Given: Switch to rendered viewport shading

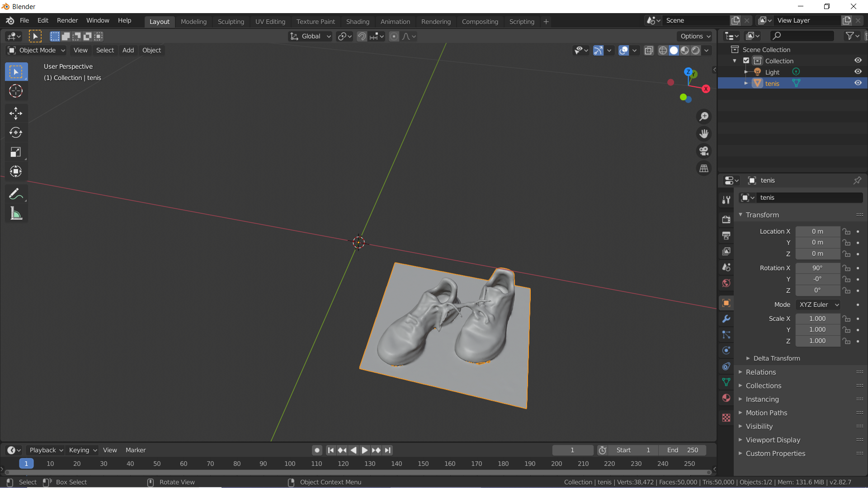Looking at the screenshot, I should click(x=696, y=50).
